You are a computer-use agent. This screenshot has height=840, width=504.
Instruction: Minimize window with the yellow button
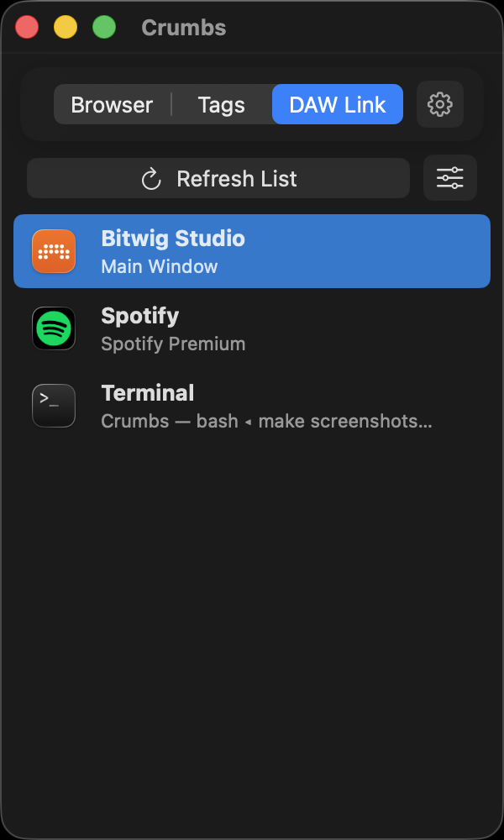[66, 28]
